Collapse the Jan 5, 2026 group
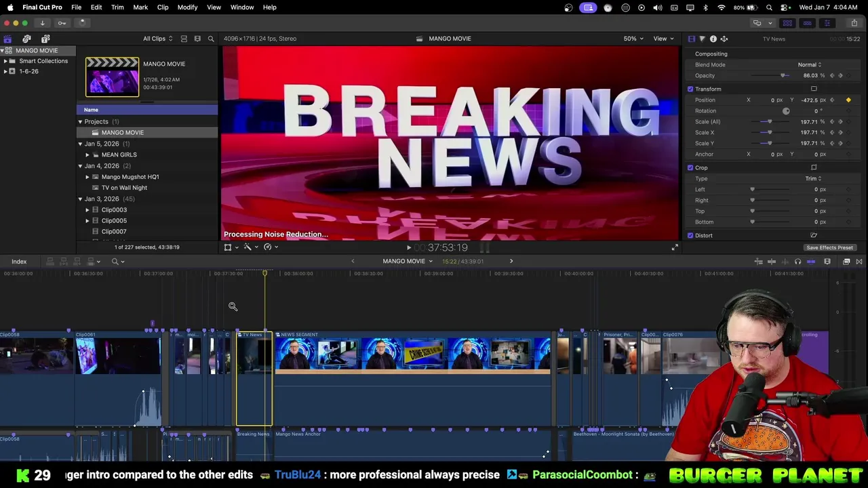Image resolution: width=868 pixels, height=488 pixels. (x=80, y=144)
